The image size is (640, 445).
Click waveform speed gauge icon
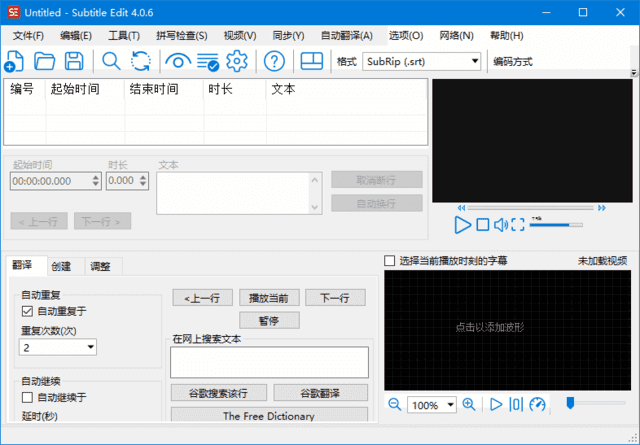click(x=537, y=405)
